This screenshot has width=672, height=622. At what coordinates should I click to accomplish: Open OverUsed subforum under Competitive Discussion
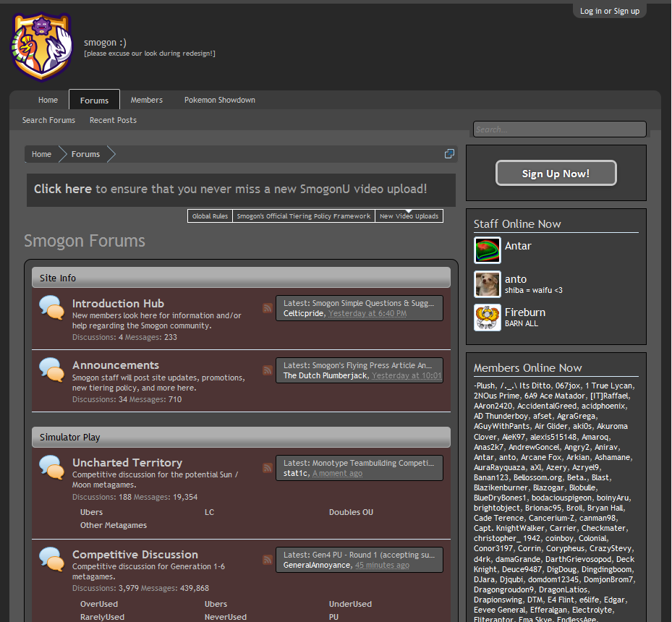(99, 604)
